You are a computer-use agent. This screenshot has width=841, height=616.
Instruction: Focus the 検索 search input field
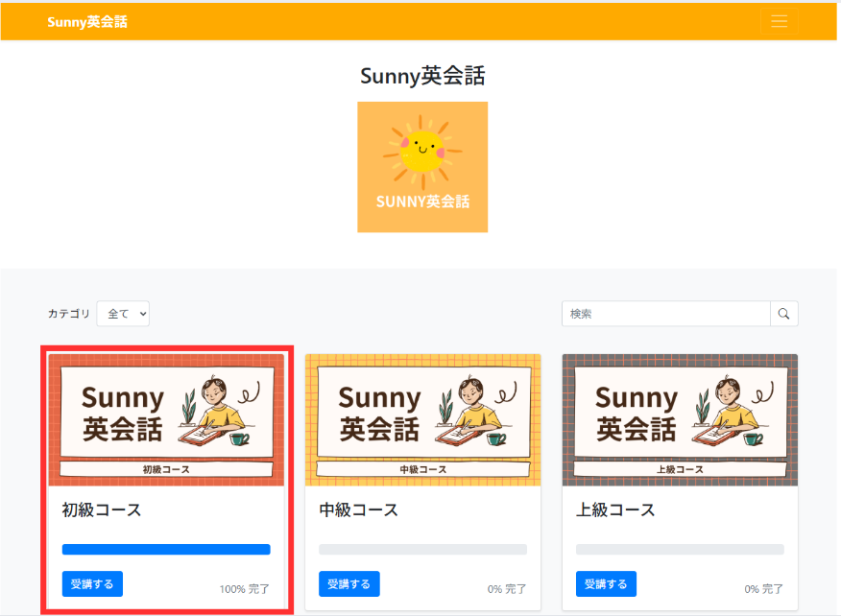point(666,314)
